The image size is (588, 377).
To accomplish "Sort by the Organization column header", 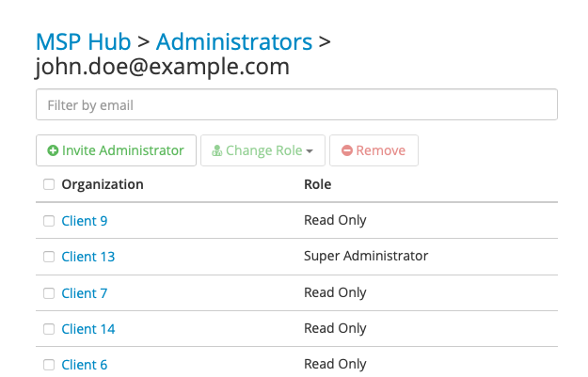I will tap(103, 184).
